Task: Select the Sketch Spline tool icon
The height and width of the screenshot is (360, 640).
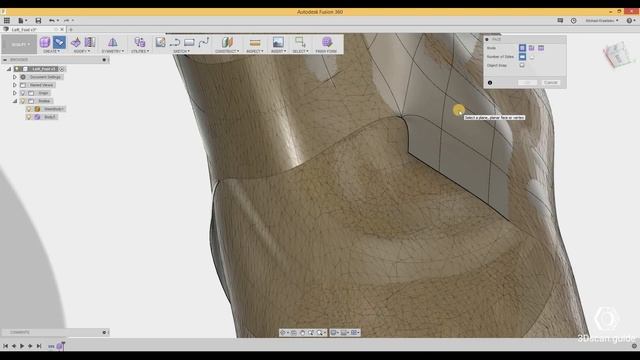Action: [203, 42]
